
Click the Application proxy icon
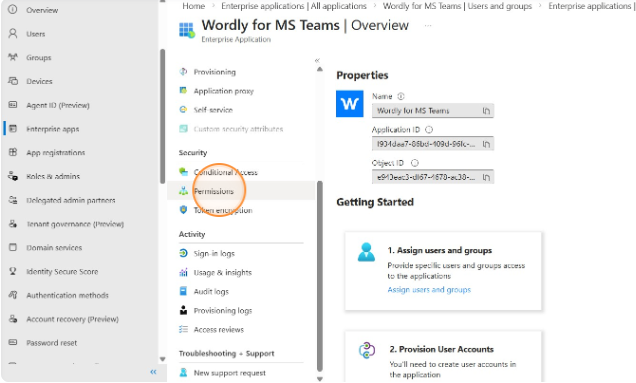pyautogui.click(x=183, y=90)
